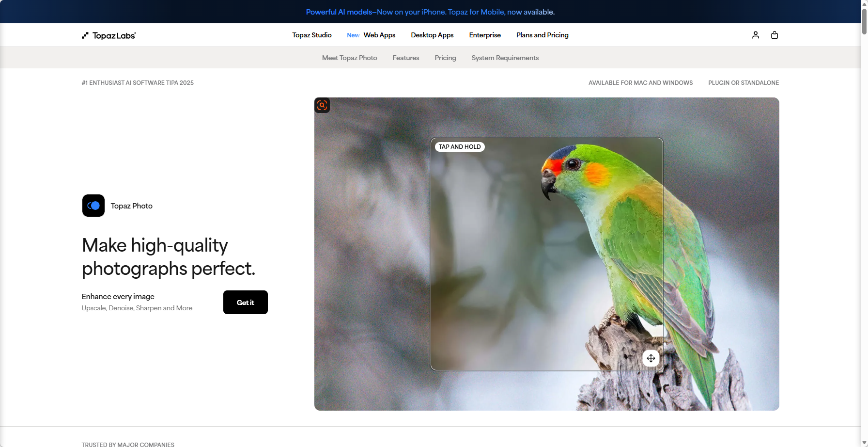Screen dimensions: 868x447
Task: Click '#1 ENTHUSIAST AI SOFTWARE TIPA 2025' text
Action: pos(138,83)
